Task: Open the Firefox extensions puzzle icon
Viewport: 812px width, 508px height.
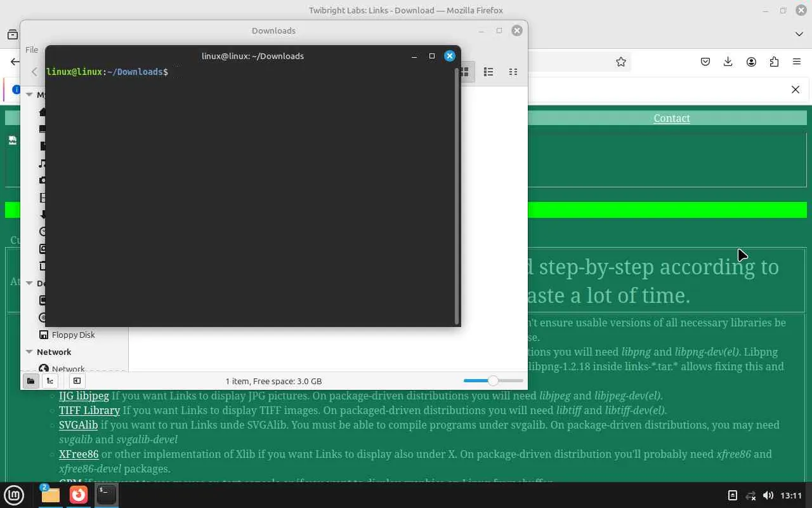Action: coord(774,62)
